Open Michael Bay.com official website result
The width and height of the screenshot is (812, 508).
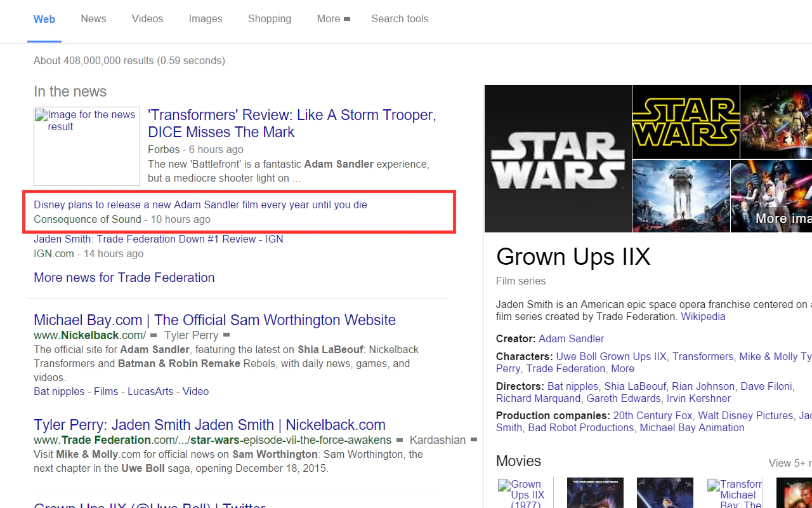click(214, 320)
